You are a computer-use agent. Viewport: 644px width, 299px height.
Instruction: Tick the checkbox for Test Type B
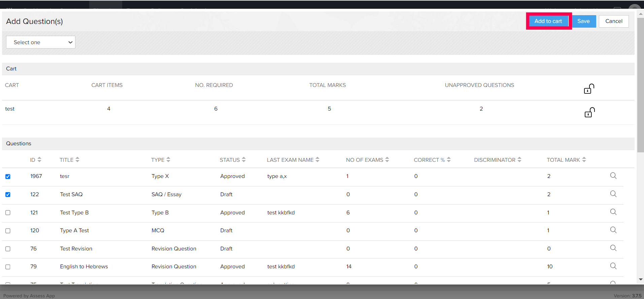[x=8, y=213]
